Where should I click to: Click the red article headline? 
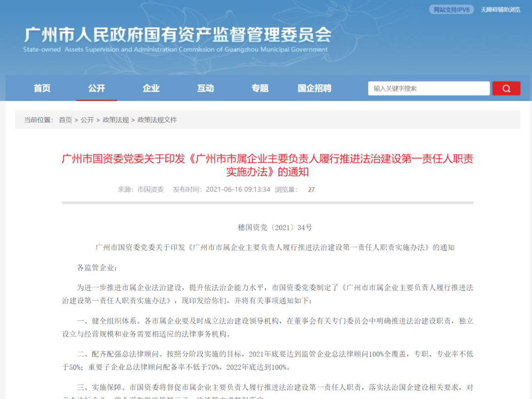click(x=267, y=165)
